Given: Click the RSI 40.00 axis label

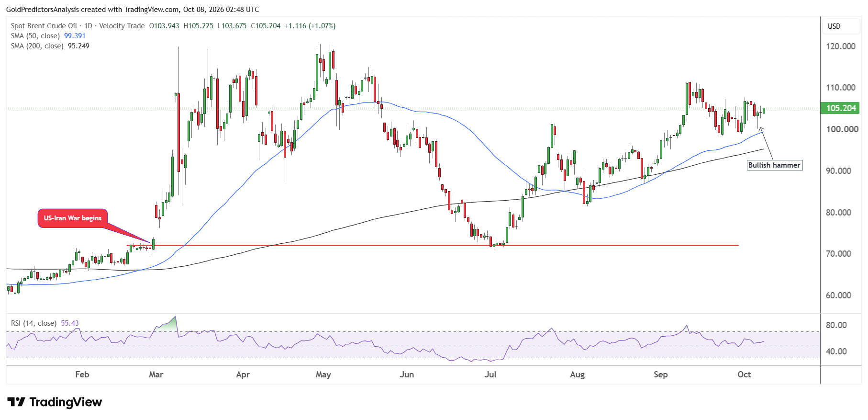Looking at the screenshot, I should point(836,352).
